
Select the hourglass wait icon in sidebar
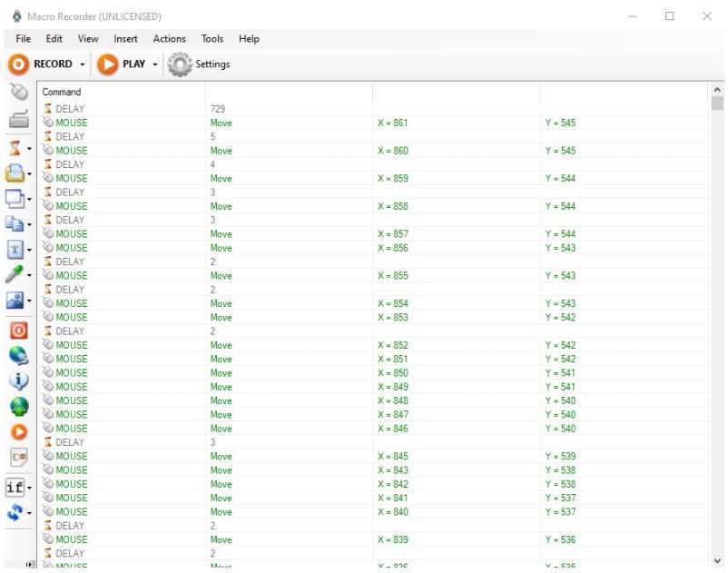15,147
